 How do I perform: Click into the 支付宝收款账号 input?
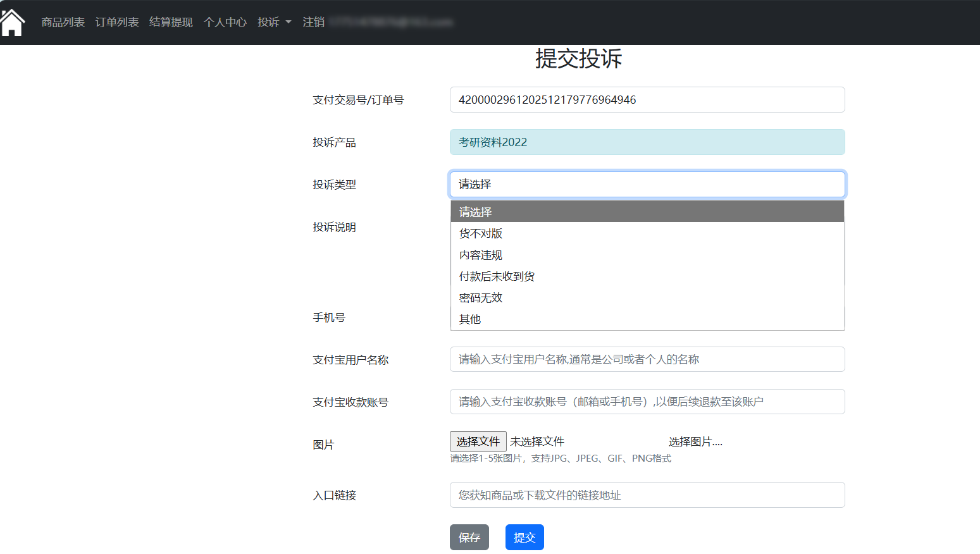click(647, 402)
